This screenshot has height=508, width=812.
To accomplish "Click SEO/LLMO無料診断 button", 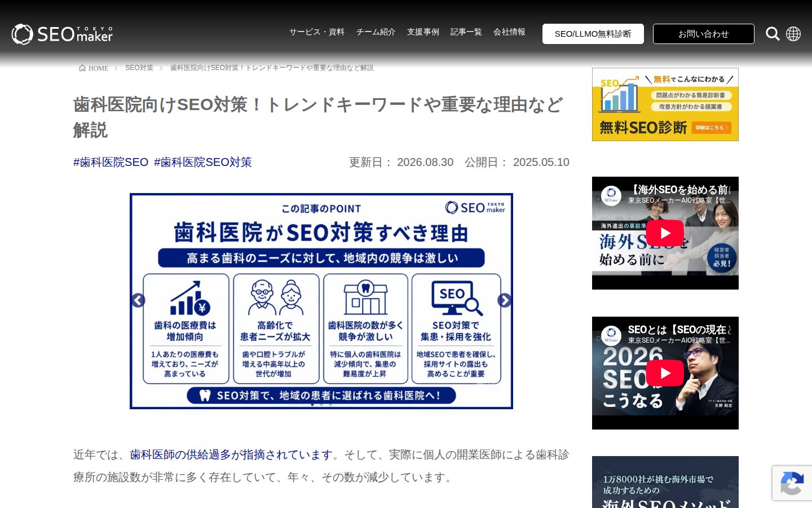I will pos(593,34).
